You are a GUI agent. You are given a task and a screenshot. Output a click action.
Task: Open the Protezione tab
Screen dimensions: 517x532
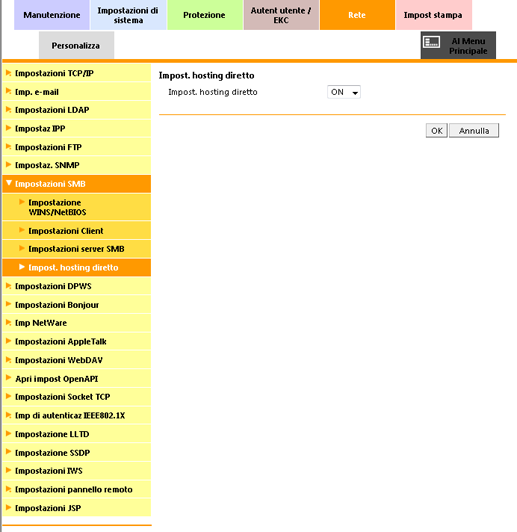point(205,15)
